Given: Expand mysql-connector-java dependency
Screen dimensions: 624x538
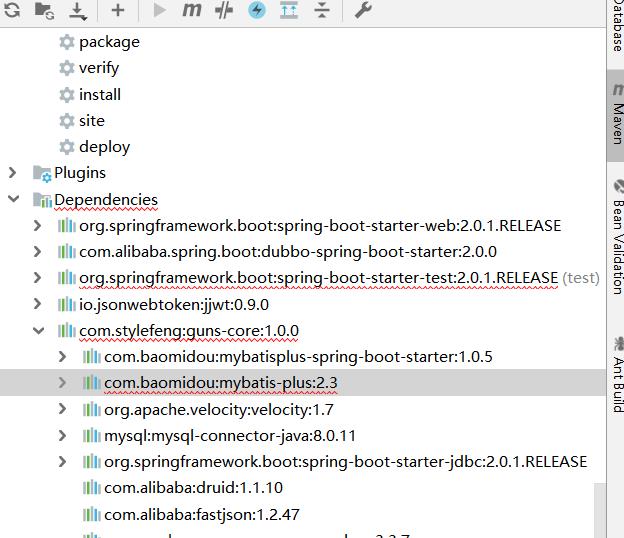Looking at the screenshot, I should click(62, 436).
